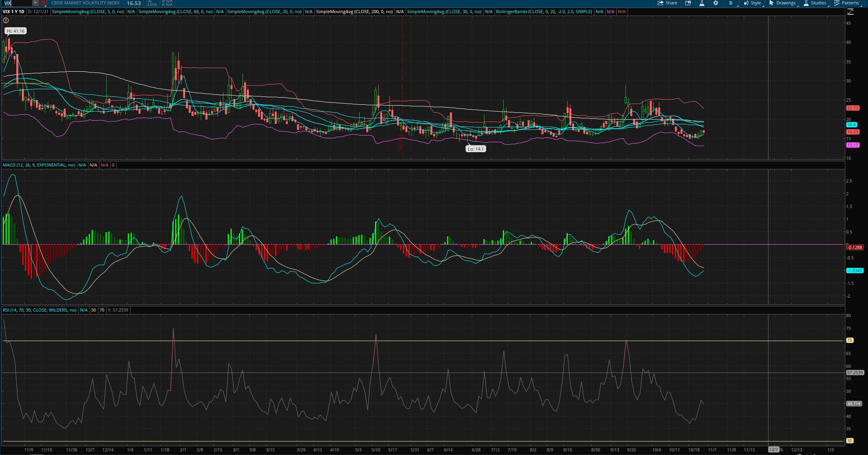Viewport: 868px width, 455px height.
Task: Click the Share chart icon
Action: click(668, 3)
